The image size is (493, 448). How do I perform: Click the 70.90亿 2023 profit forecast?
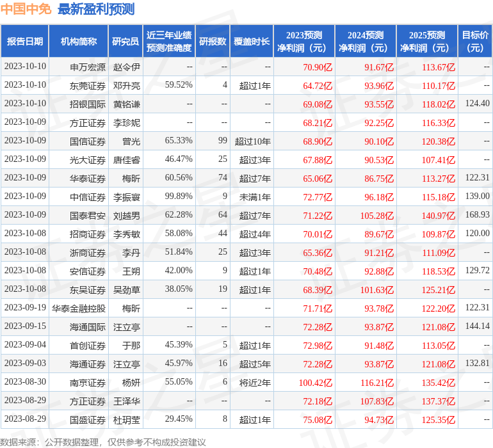point(318,67)
